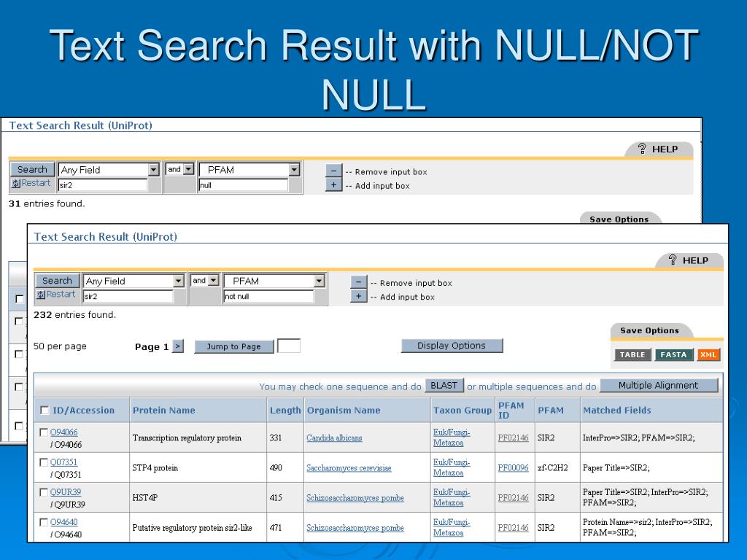Click minus Remove input box in back window

333,171
